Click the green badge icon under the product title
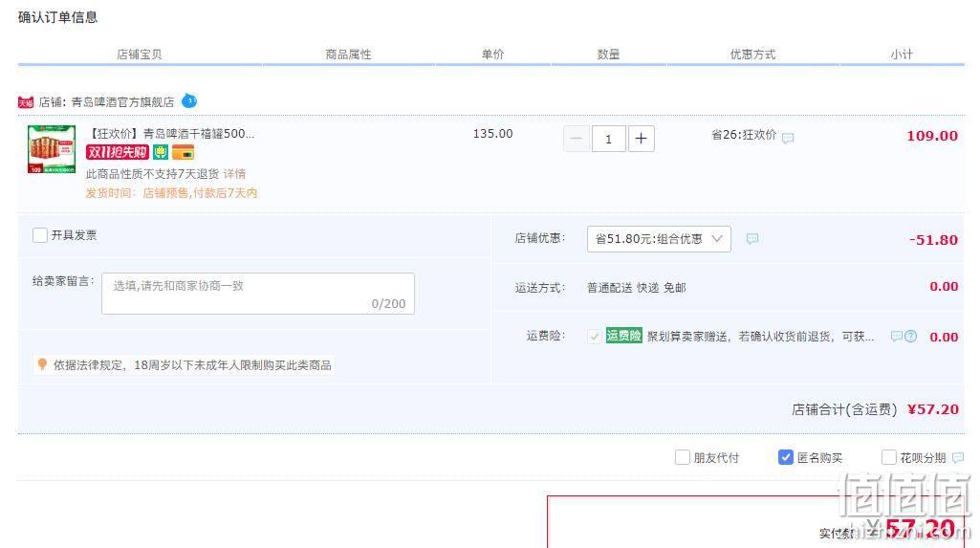The height and width of the screenshot is (548, 980). (161, 152)
